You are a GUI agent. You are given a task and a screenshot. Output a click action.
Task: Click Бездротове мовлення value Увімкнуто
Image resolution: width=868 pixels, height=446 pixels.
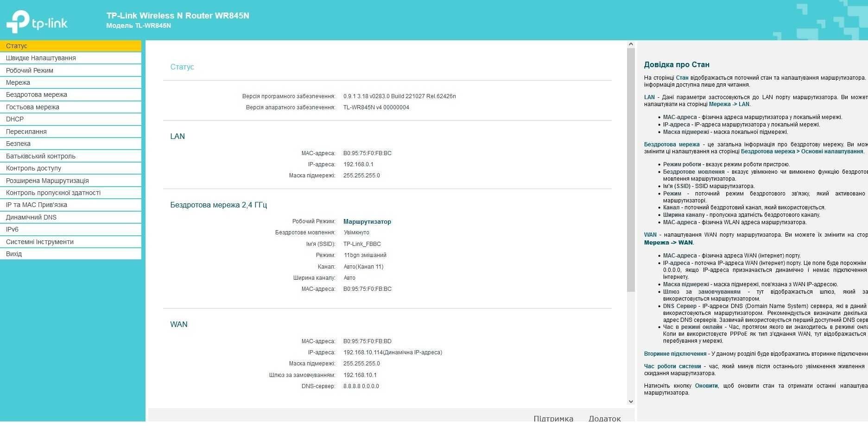click(356, 232)
